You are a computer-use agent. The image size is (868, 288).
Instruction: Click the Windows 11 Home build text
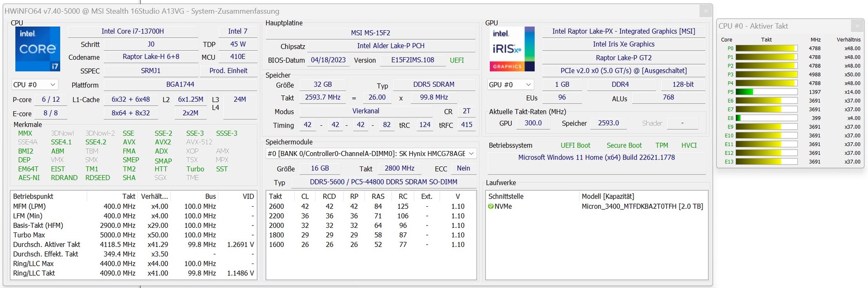(x=596, y=157)
